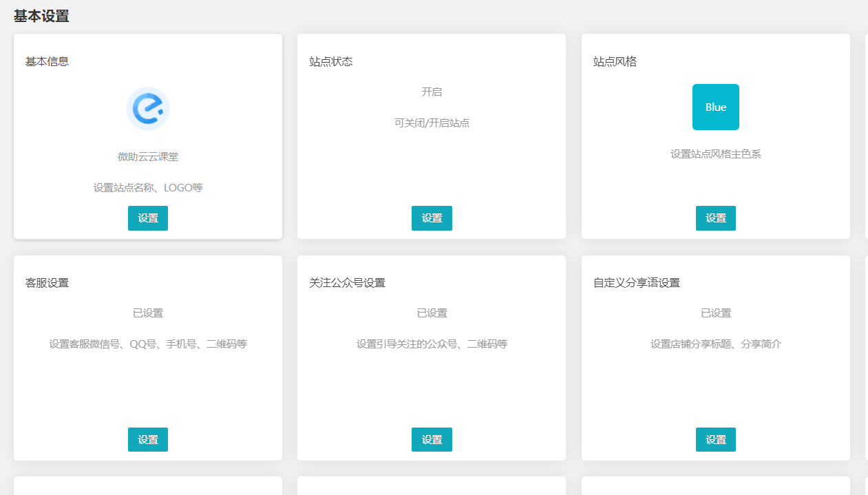Click 设置 button in 关注公众号设置 card

click(432, 440)
